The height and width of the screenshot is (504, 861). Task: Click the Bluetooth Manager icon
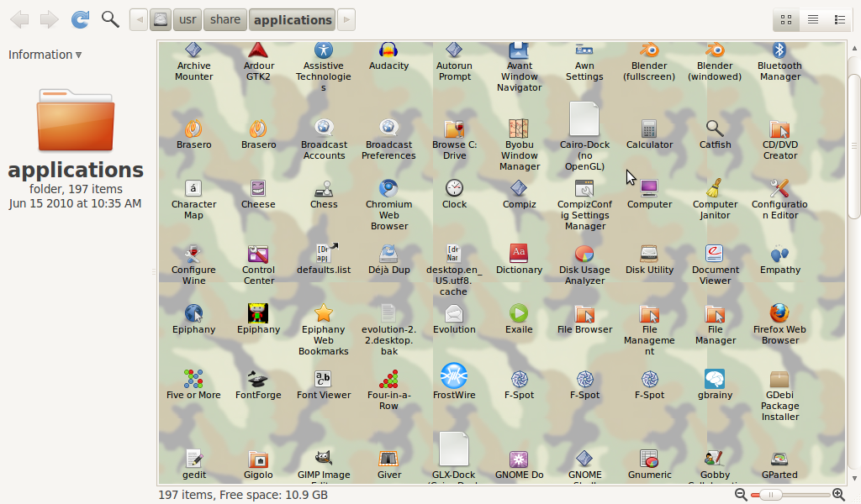[779, 50]
